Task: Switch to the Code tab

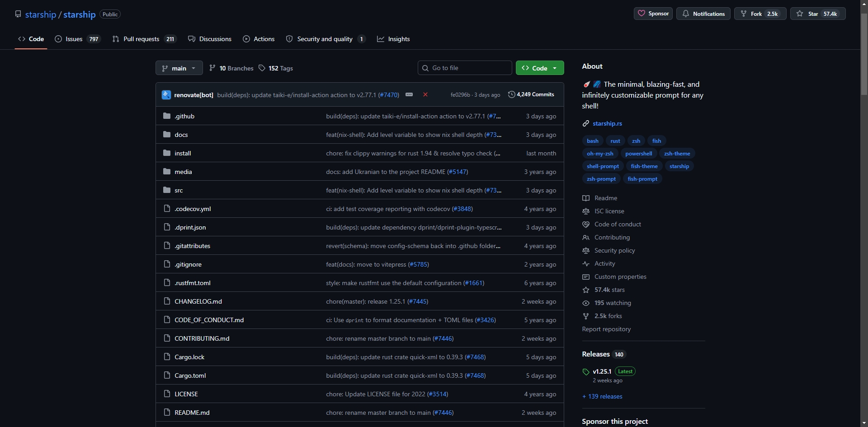Action: (x=31, y=39)
